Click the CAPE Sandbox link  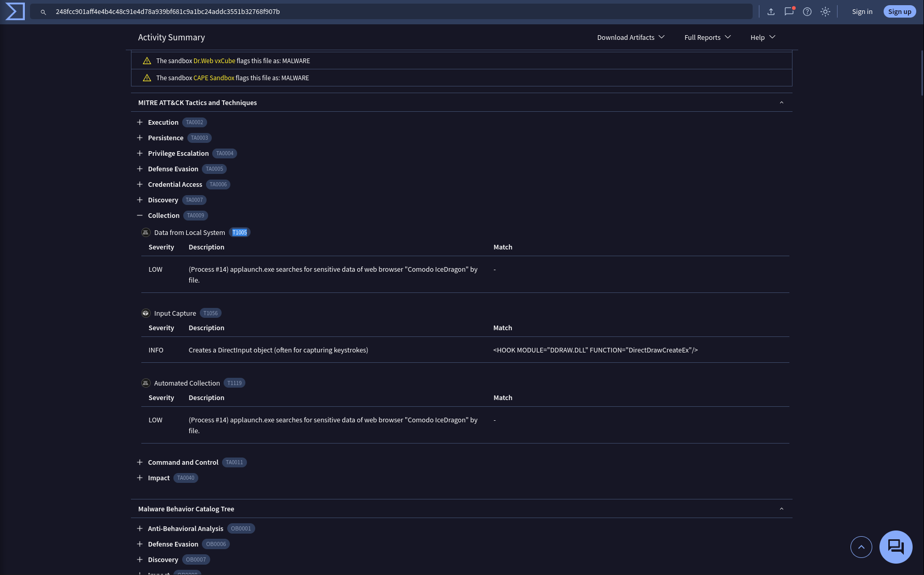(214, 78)
